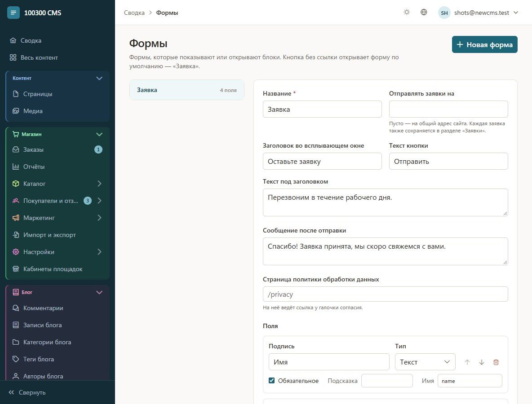This screenshot has height=404, width=532.
Task: Click the Отправлять заявки на input
Action: click(x=448, y=109)
